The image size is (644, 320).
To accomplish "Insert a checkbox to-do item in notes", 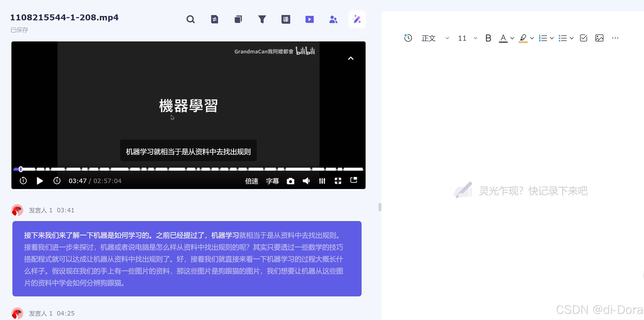I will pos(583,38).
